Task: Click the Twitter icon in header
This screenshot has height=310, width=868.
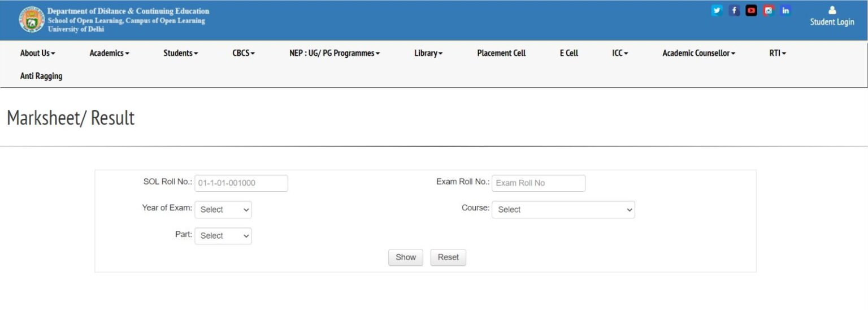Action: click(x=717, y=10)
